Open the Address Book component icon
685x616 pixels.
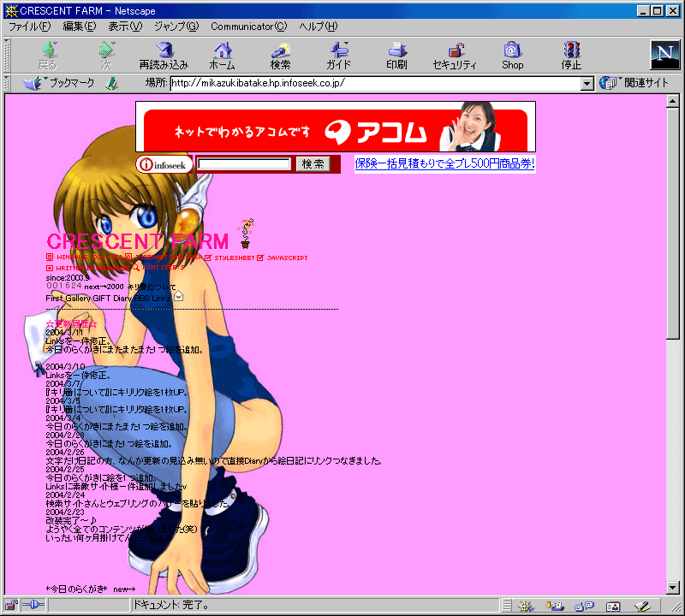tap(613, 606)
